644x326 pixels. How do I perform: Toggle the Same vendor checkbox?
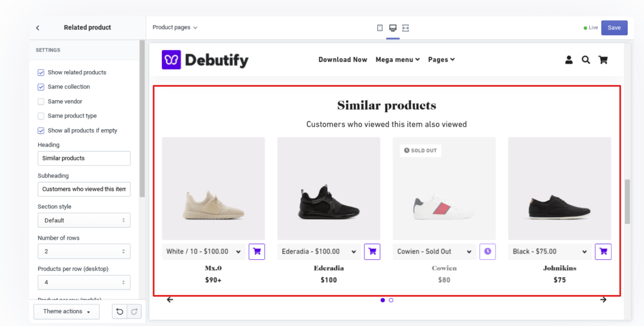coord(41,101)
